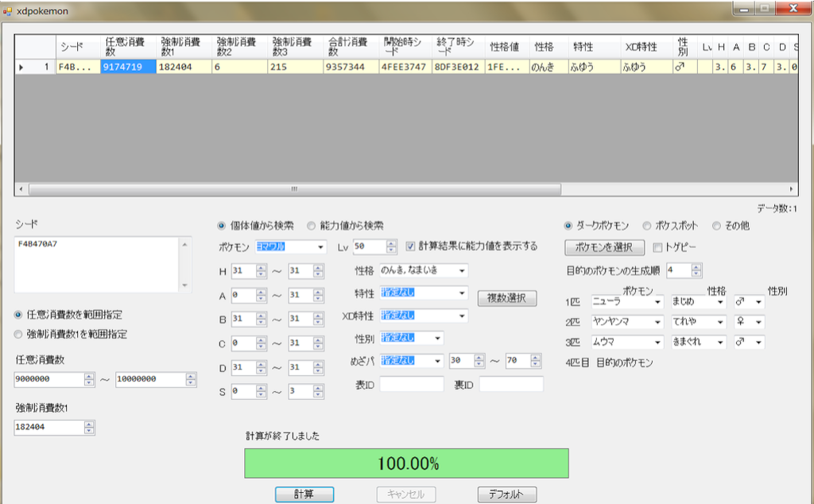Image resolution: width=814 pixels, height=504 pixels.
Task: Select cell 8DF3E012 in results row
Action: click(459, 67)
